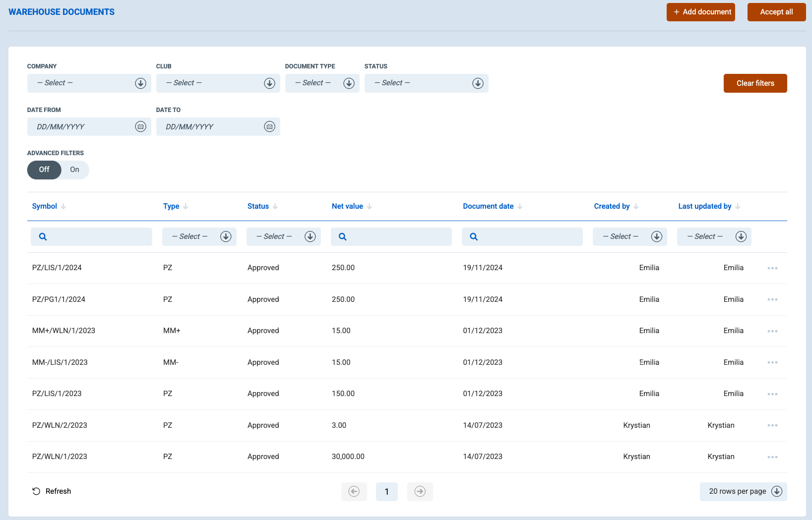Viewport: 812px width, 520px height.
Task: Open options menu for PZ/WLN/1/2023 row
Action: coord(772,457)
